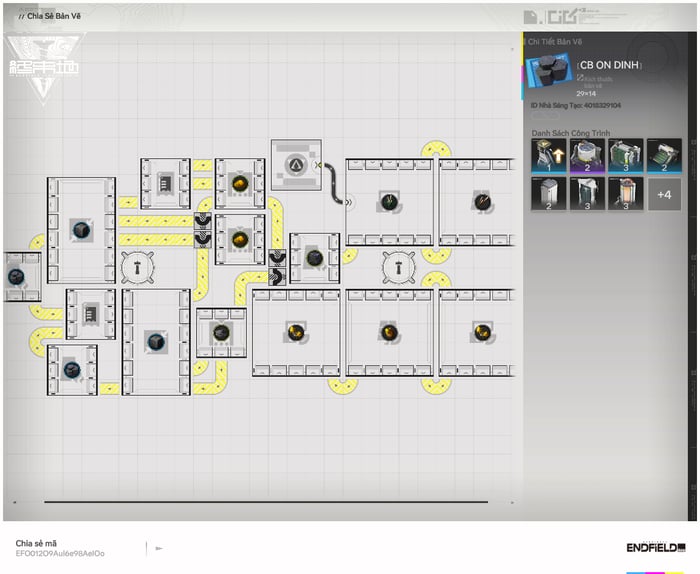The image size is (700, 574).
Task: Select the round power pylon near left machines
Action: 135,267
